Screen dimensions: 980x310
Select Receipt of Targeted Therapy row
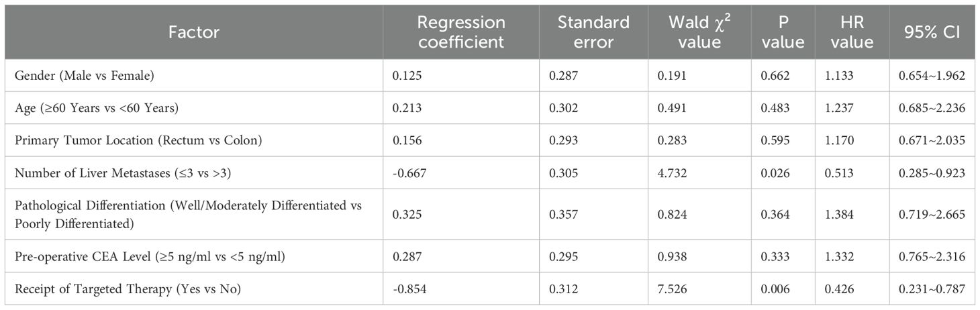click(x=490, y=287)
